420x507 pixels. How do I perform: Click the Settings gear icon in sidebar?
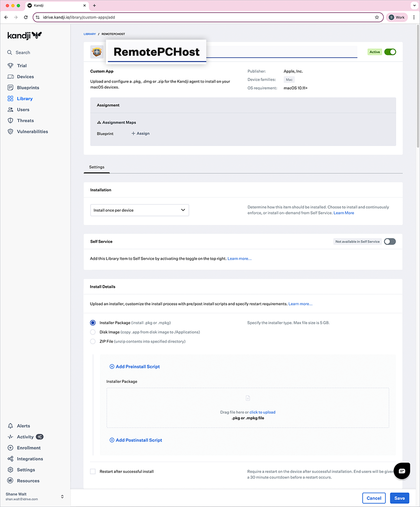(10, 470)
